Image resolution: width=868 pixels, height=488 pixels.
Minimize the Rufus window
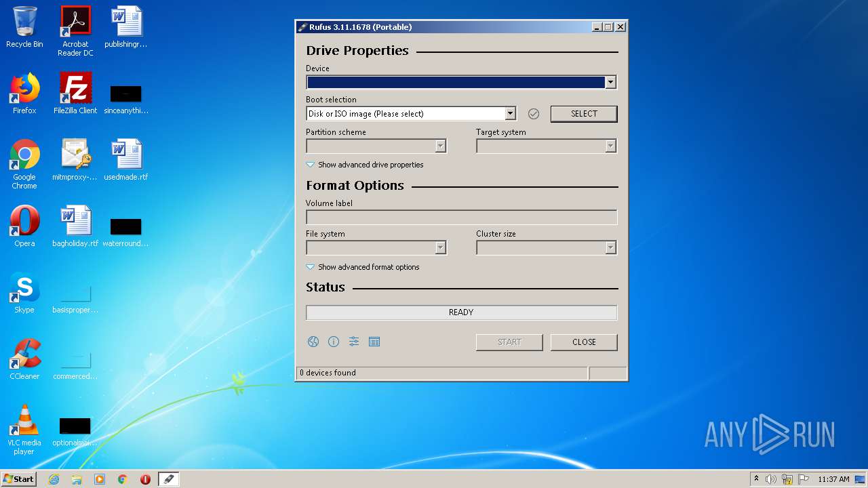pyautogui.click(x=597, y=27)
